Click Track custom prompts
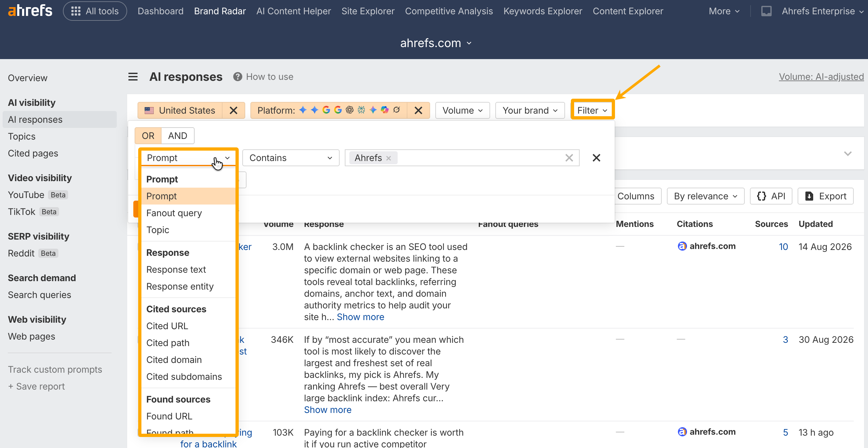Screen dimensions: 868x448 (x=55, y=369)
